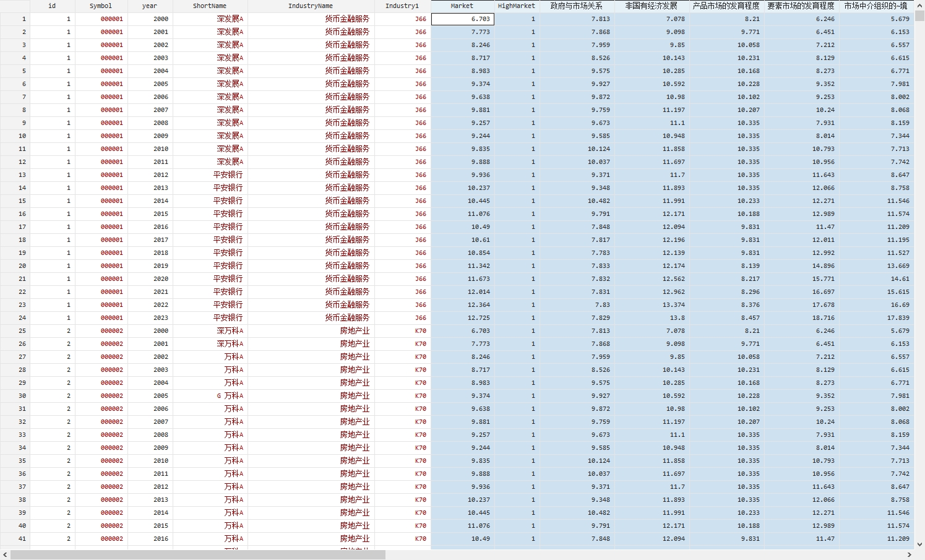This screenshot has height=560, width=925.
Task: Select row number 41 header
Action: coord(15,539)
